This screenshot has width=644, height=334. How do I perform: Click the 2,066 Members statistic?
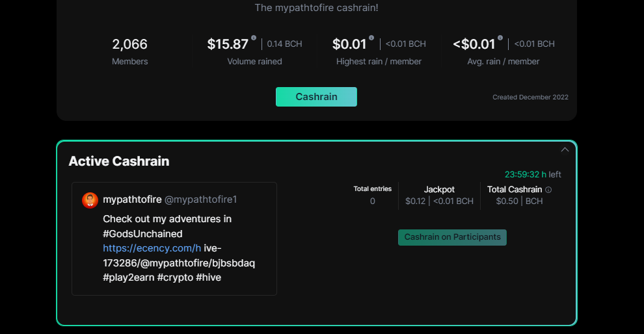pos(130,52)
